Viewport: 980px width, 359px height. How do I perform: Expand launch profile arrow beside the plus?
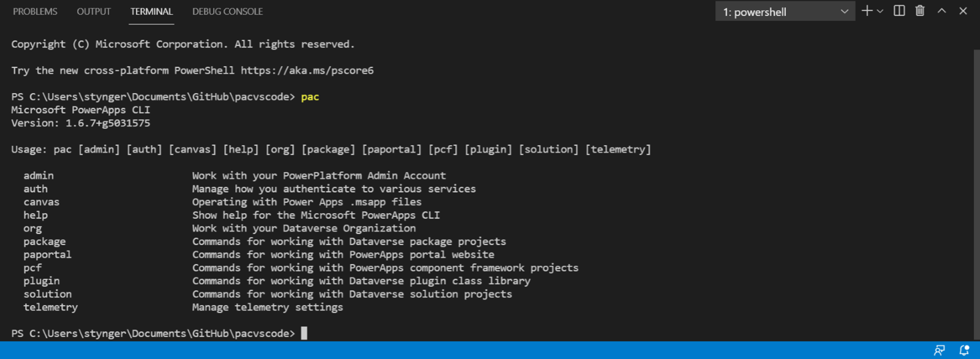pyautogui.click(x=880, y=11)
